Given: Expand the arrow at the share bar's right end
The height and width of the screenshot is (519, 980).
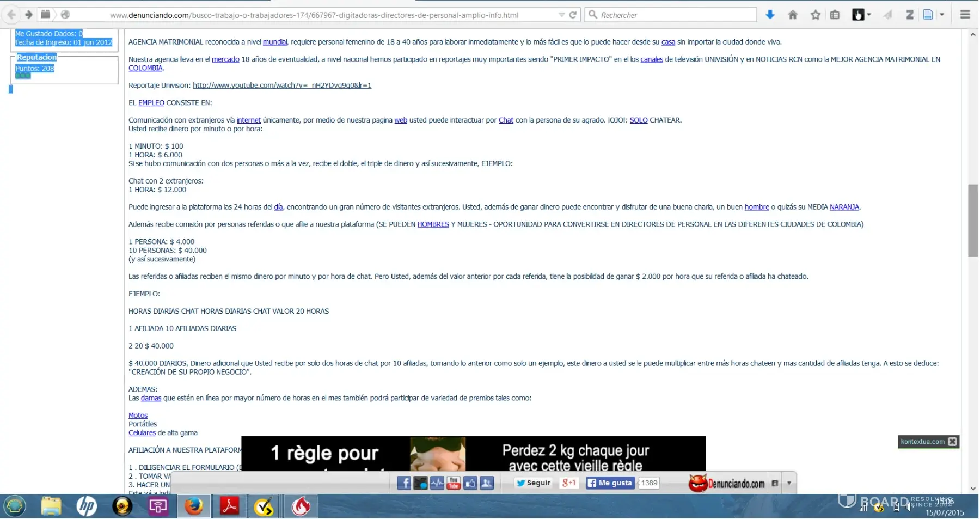Looking at the screenshot, I should 789,483.
